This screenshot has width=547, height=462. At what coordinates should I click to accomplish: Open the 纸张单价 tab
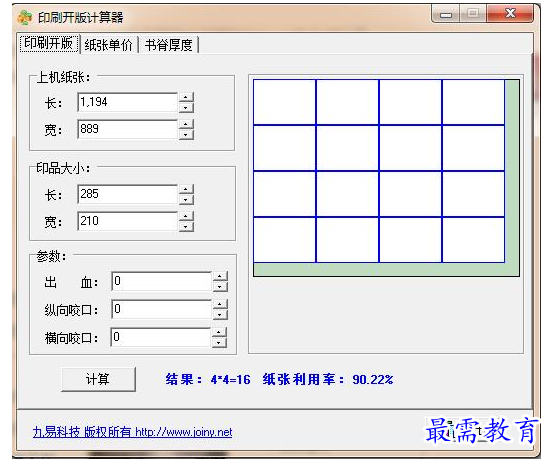tap(108, 45)
